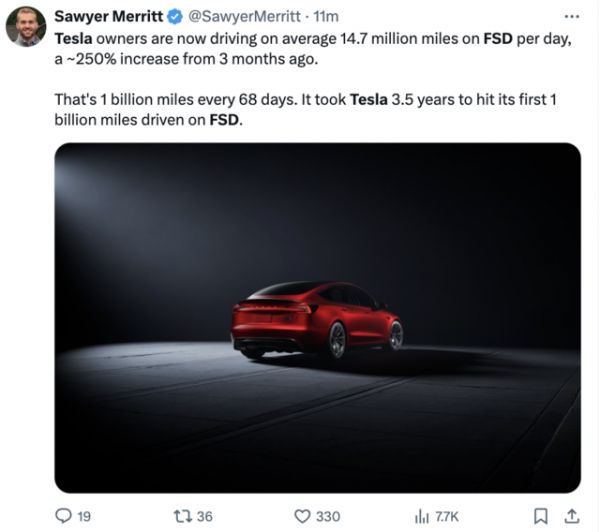This screenshot has width=600, height=532.
Task: Open Sawyer Merritt's profile avatar photo
Action: (26, 26)
